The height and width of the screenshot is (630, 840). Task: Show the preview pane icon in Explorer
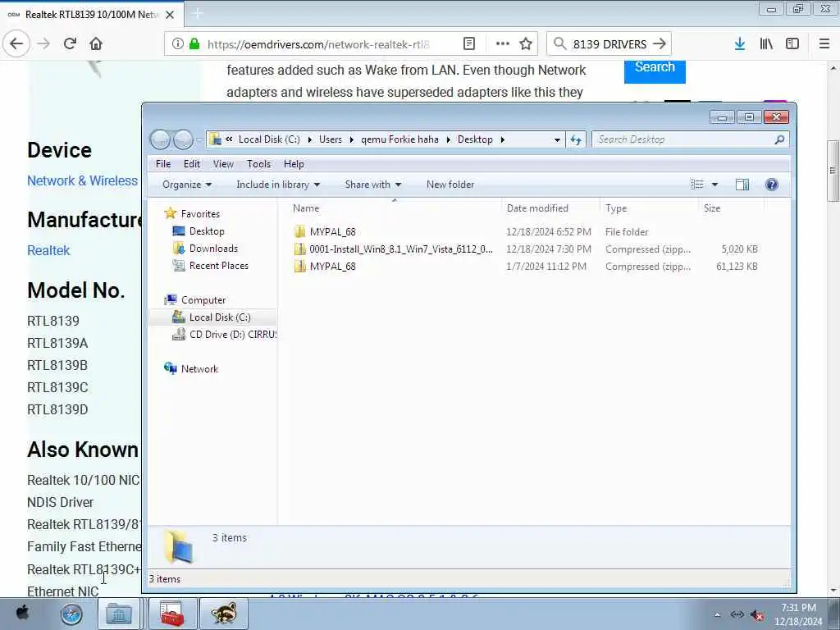pos(742,185)
